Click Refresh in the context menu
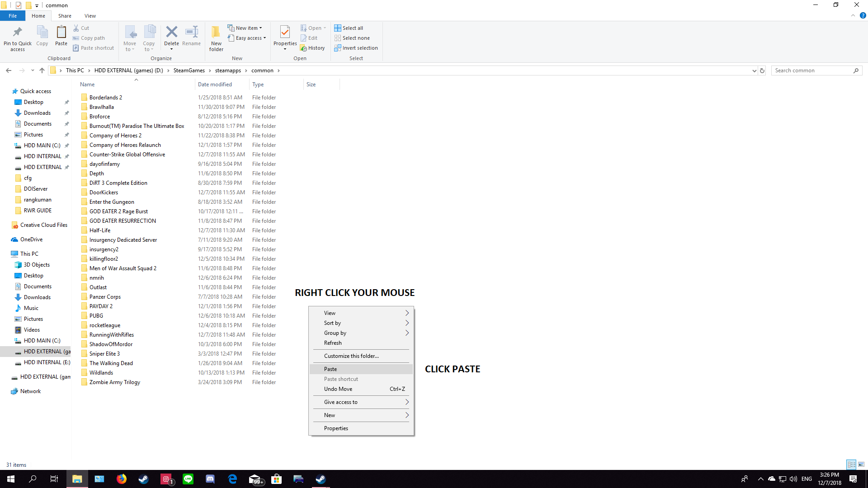 click(333, 343)
